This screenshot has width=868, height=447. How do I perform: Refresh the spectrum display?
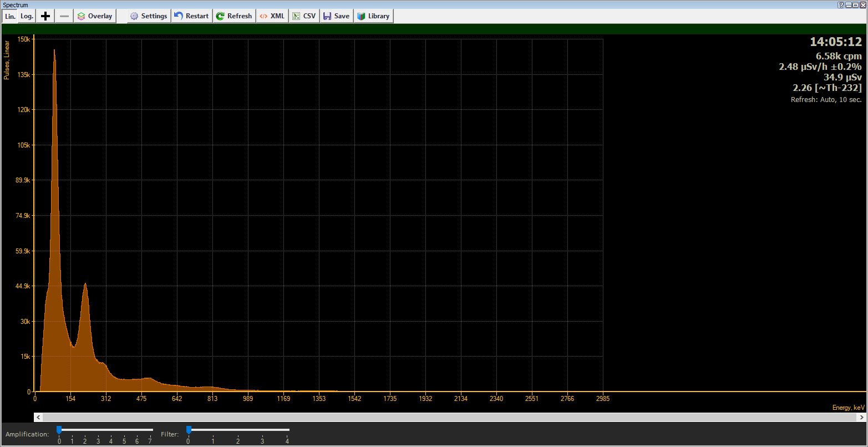click(x=234, y=16)
